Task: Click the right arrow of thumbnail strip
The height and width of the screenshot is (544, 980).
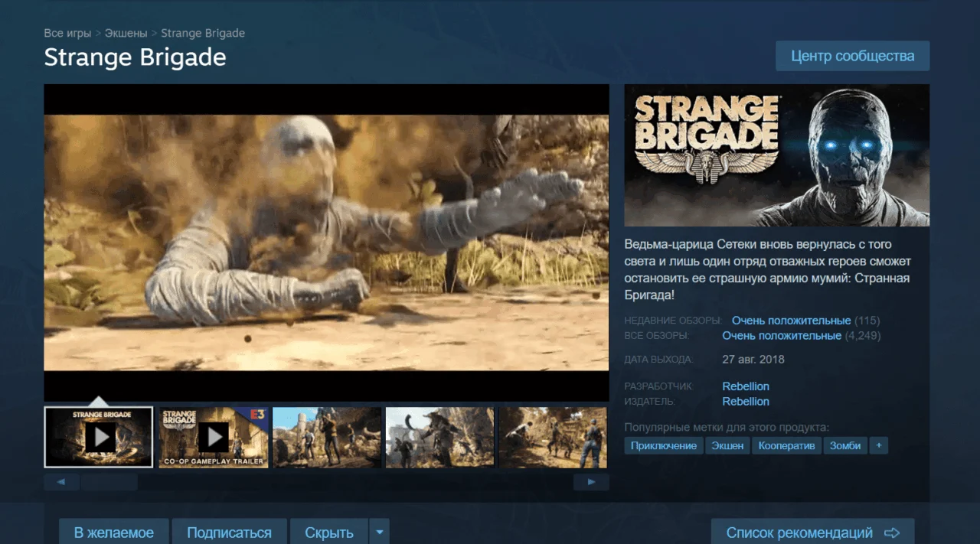Action: click(591, 482)
